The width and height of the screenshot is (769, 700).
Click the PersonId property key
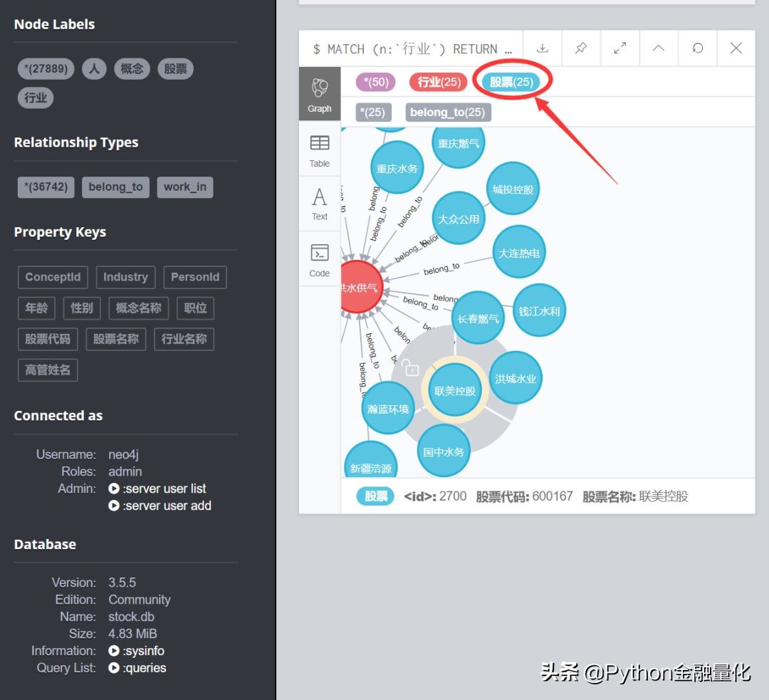point(195,277)
